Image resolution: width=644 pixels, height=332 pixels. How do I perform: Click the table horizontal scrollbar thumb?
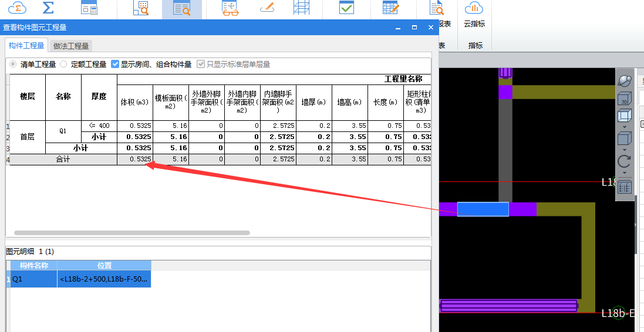click(x=132, y=233)
